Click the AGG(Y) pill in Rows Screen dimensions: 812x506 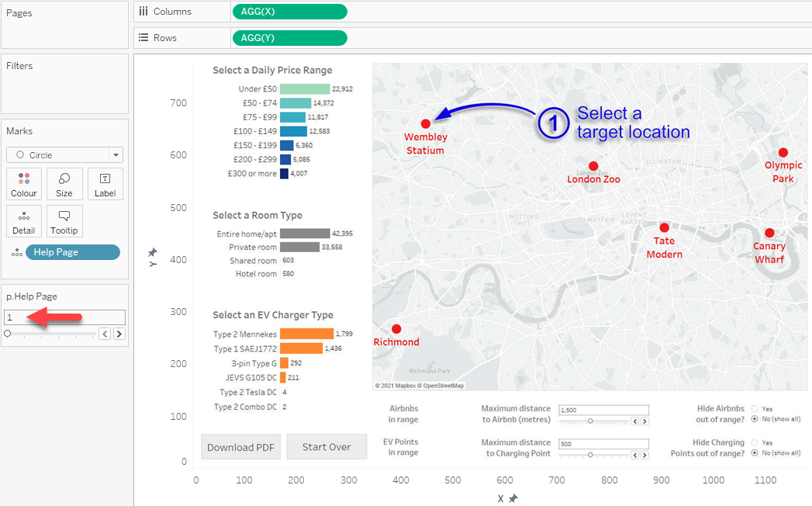pyautogui.click(x=289, y=38)
